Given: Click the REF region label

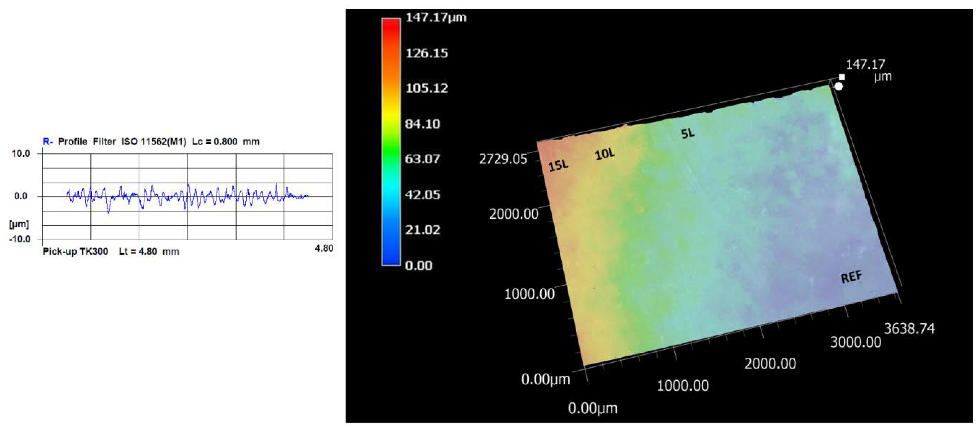Looking at the screenshot, I should click(851, 277).
